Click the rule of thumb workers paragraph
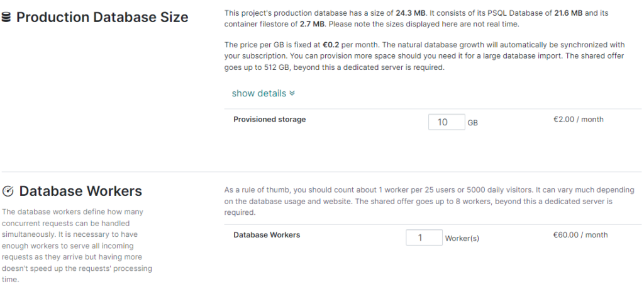The image size is (644, 286). pyautogui.click(x=415, y=201)
